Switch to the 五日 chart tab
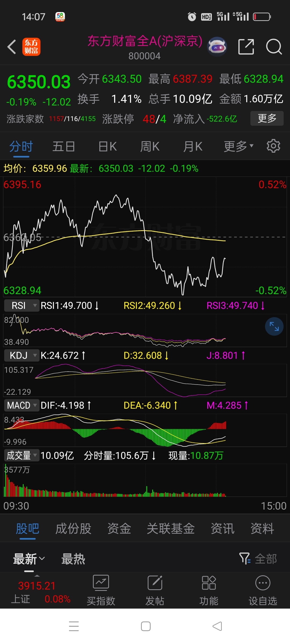This screenshot has width=290, height=644. (64, 147)
